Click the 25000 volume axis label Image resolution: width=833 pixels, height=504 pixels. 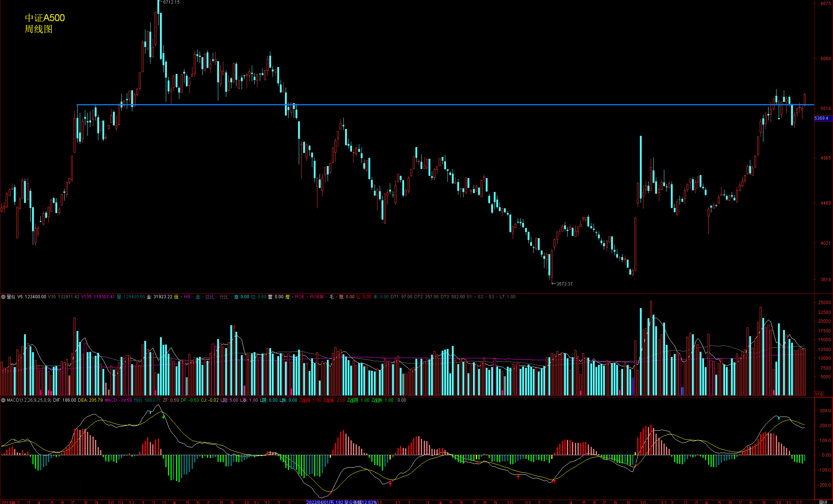click(824, 303)
